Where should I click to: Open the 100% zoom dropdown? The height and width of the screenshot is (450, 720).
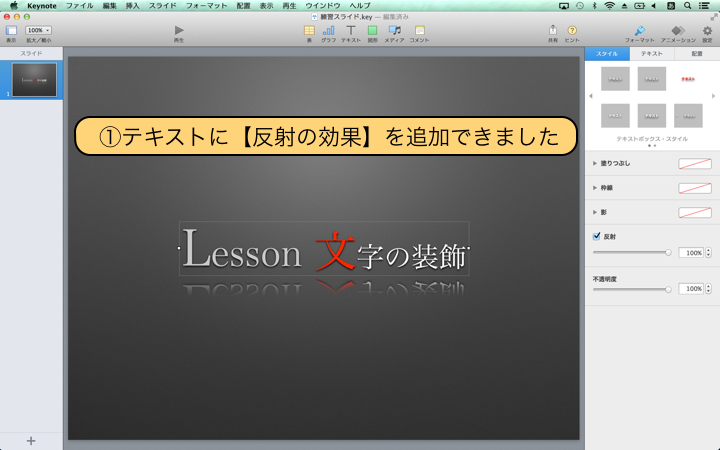point(38,30)
